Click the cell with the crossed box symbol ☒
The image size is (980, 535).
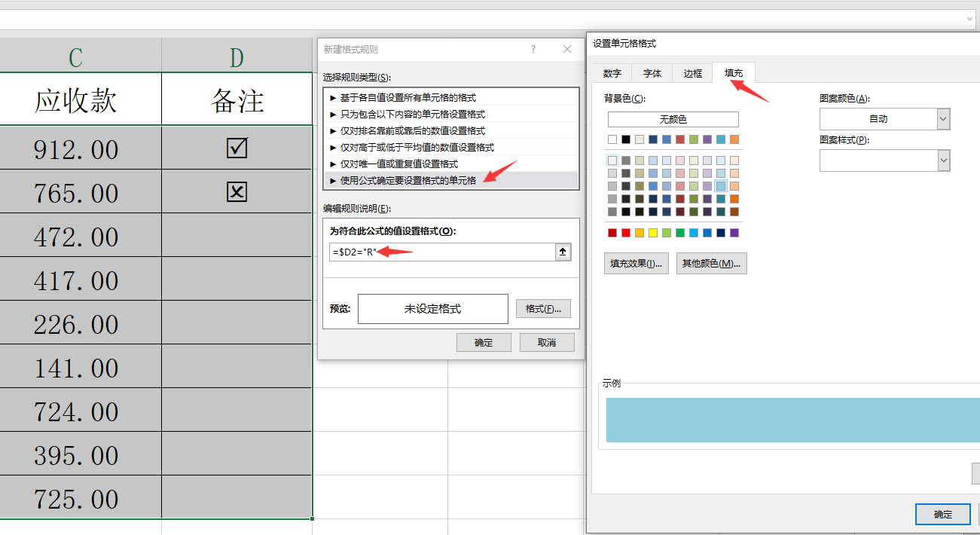click(x=237, y=192)
